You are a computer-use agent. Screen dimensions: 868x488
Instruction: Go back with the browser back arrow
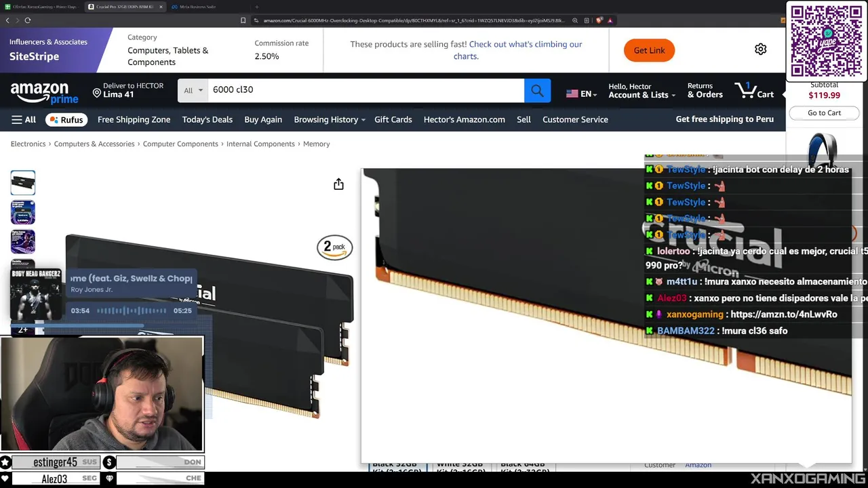pyautogui.click(x=7, y=20)
